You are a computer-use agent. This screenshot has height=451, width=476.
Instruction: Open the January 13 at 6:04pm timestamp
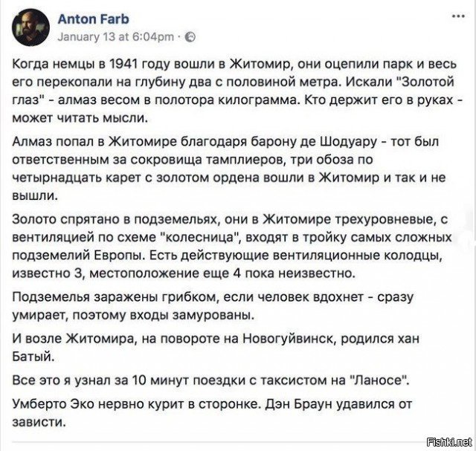116,36
